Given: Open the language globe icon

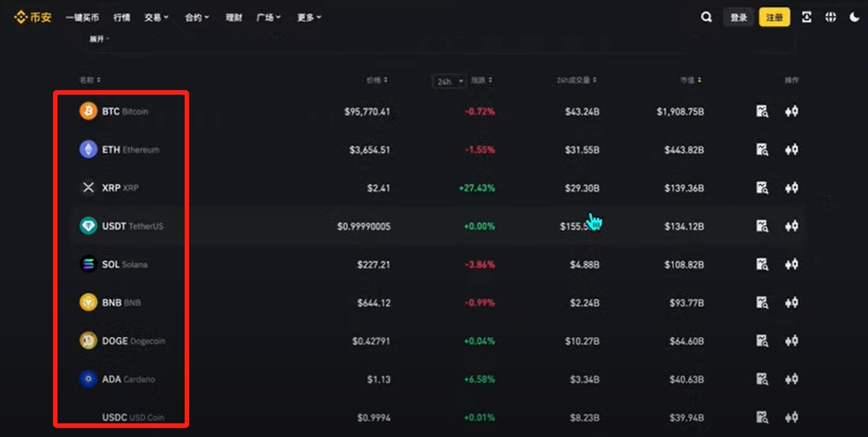Looking at the screenshot, I should [x=830, y=17].
